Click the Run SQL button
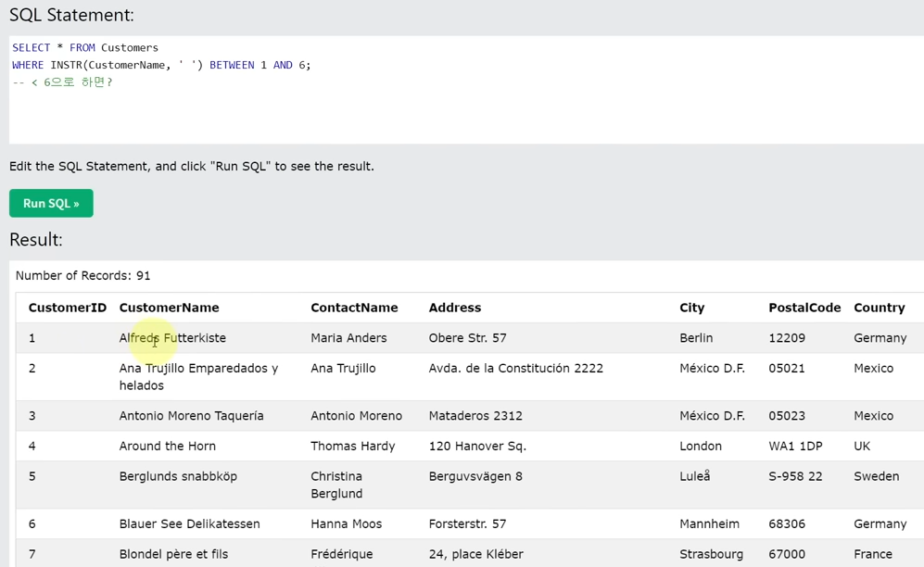This screenshot has height=567, width=924. click(51, 203)
